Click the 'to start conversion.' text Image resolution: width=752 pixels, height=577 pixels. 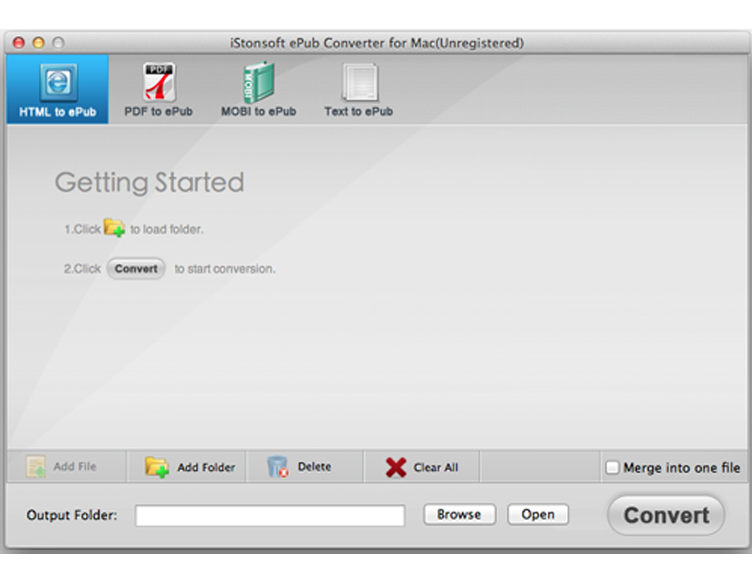tap(224, 269)
